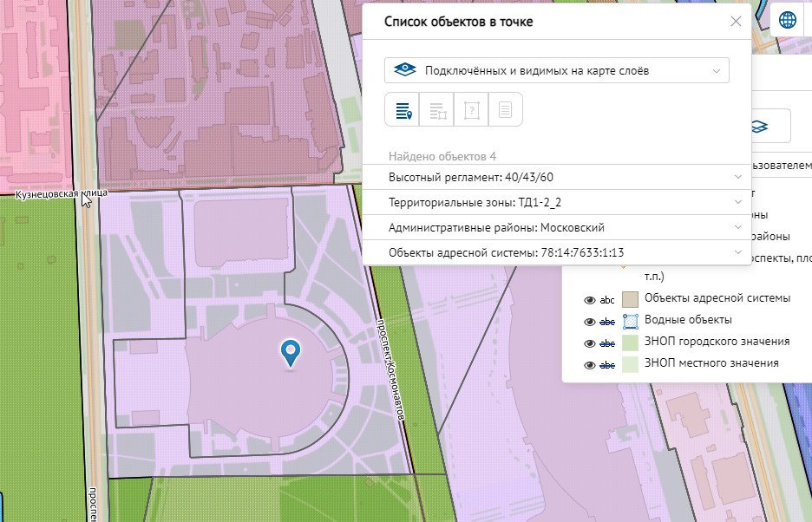This screenshot has height=522, width=812.
Task: Expand the Территориальные зоны: ТД1-2_2 result
Action: coord(556,202)
